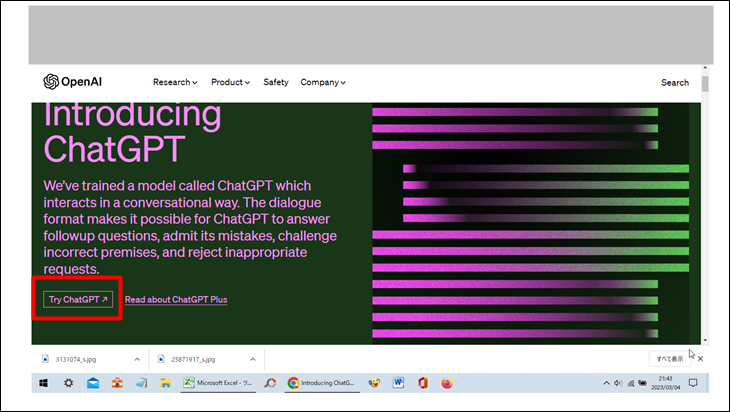Open the volume control in tray
Screen dimensions: 730x412
coord(618,383)
